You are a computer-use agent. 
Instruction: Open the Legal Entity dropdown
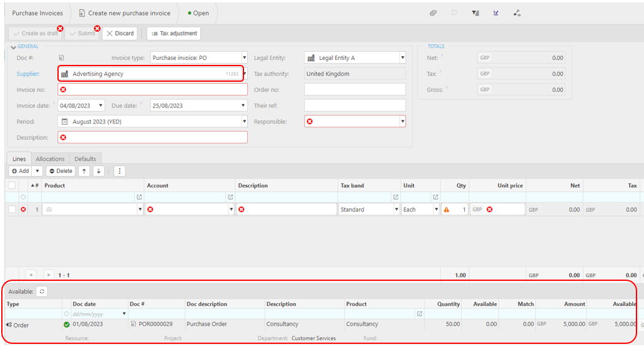pyautogui.click(x=402, y=58)
